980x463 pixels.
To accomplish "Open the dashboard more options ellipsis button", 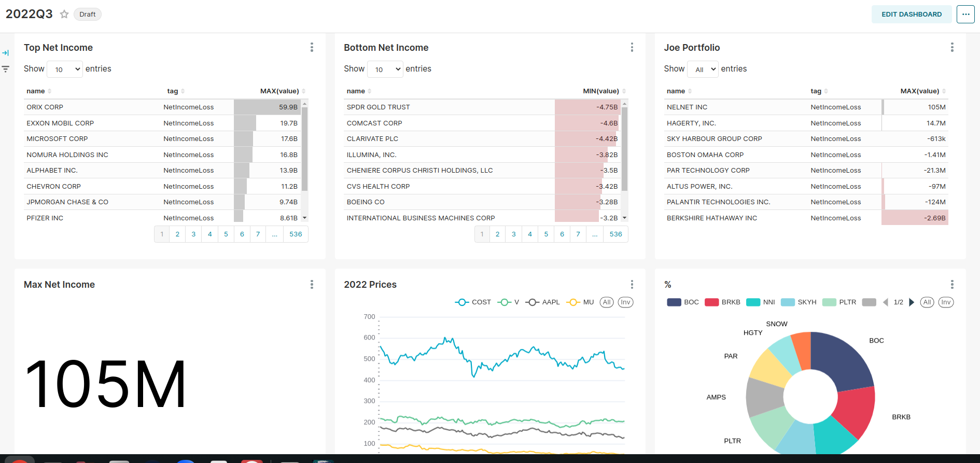I will coord(965,14).
